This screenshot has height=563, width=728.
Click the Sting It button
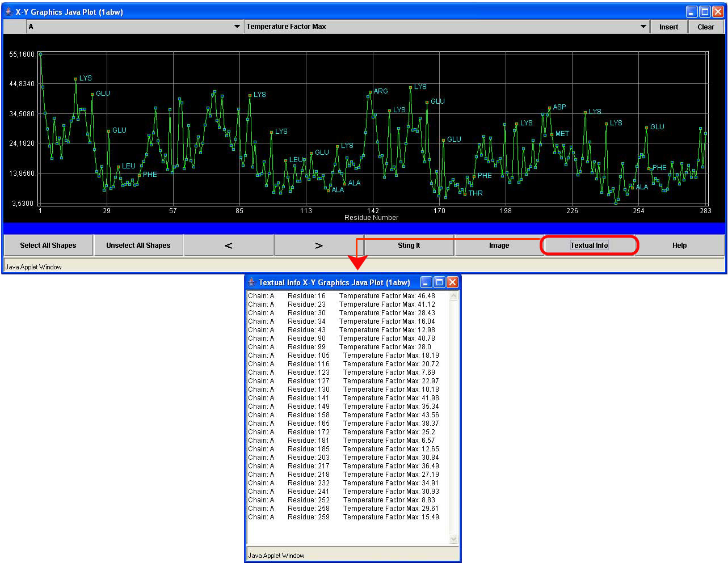(x=409, y=245)
